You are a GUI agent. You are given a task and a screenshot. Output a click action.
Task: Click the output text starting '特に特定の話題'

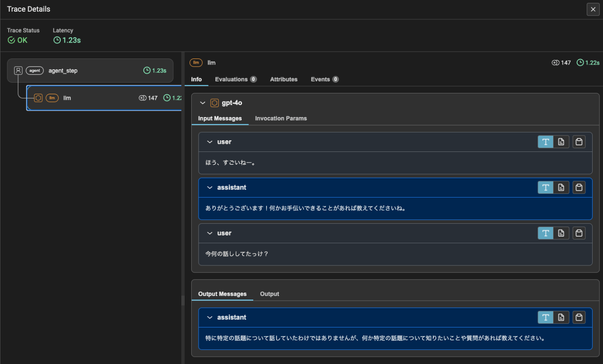click(x=376, y=338)
